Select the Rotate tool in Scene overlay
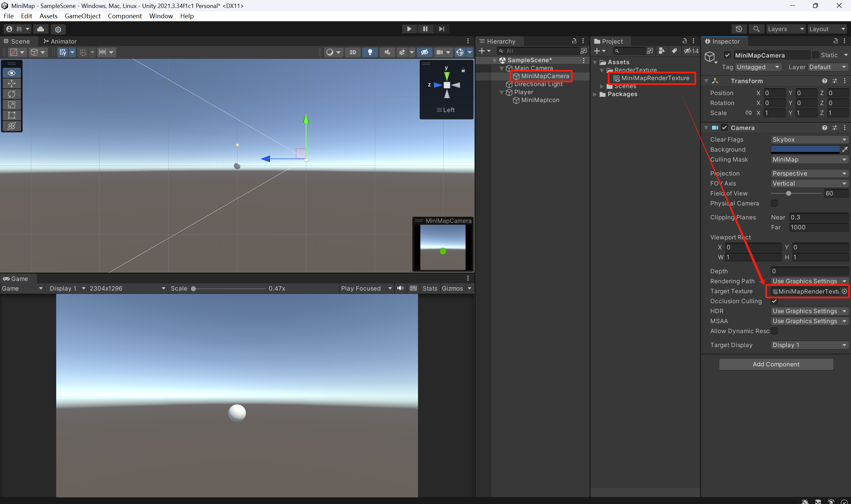 click(12, 94)
